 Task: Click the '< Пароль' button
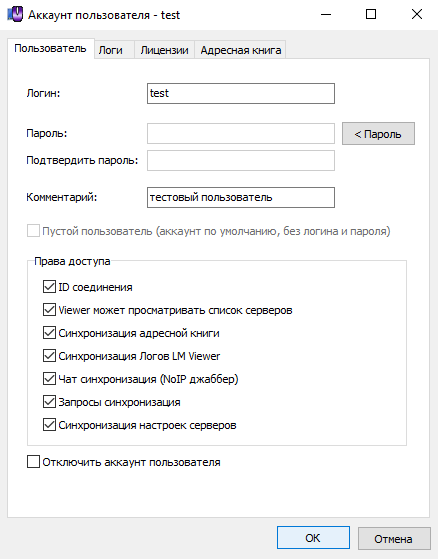[x=378, y=134]
